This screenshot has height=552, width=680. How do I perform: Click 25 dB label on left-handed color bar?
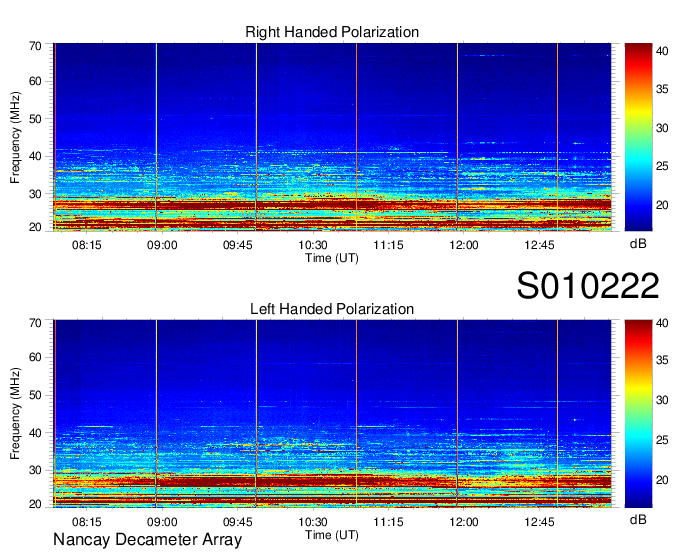coord(662,440)
